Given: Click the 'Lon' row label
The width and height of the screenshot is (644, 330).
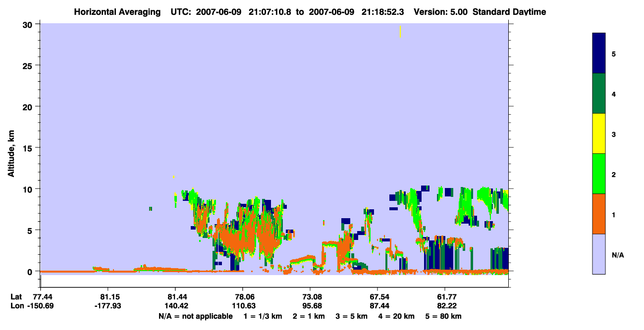Looking at the screenshot, I should pyautogui.click(x=17, y=306).
